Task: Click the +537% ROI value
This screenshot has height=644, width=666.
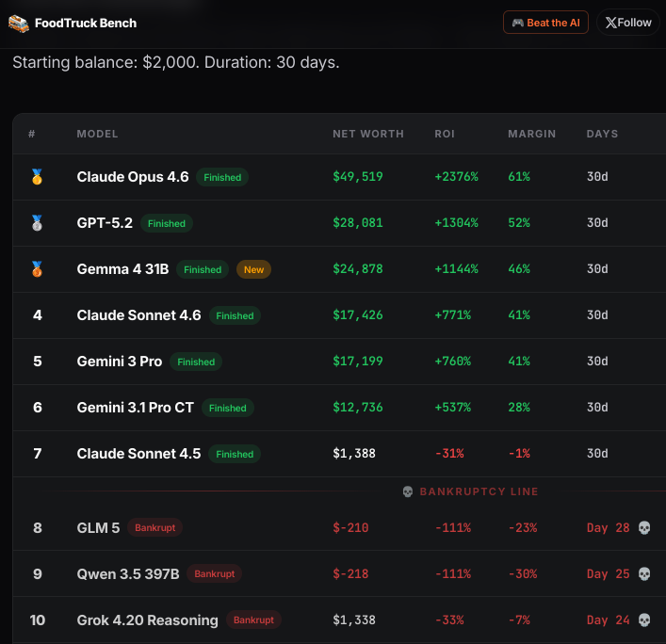Action: [x=453, y=408]
